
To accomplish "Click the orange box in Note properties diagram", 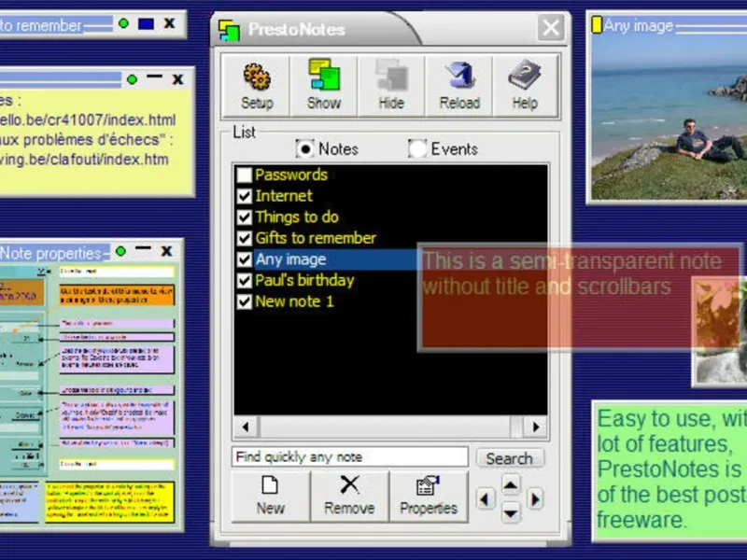I will tap(117, 295).
